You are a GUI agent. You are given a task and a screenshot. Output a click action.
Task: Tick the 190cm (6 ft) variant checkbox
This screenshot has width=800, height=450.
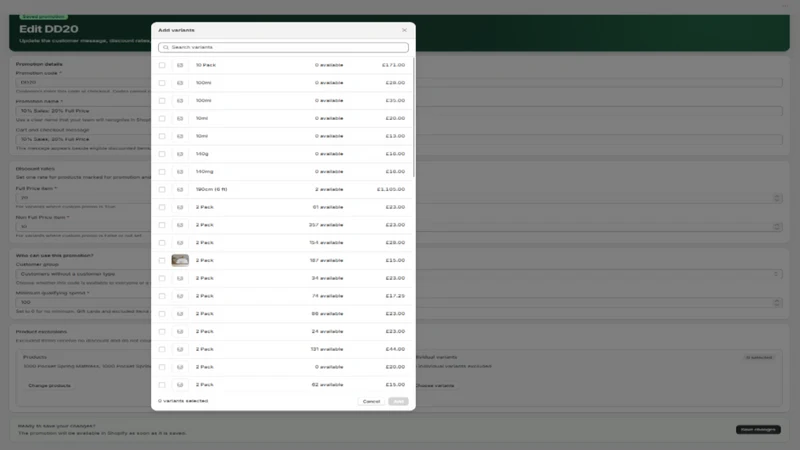click(162, 189)
